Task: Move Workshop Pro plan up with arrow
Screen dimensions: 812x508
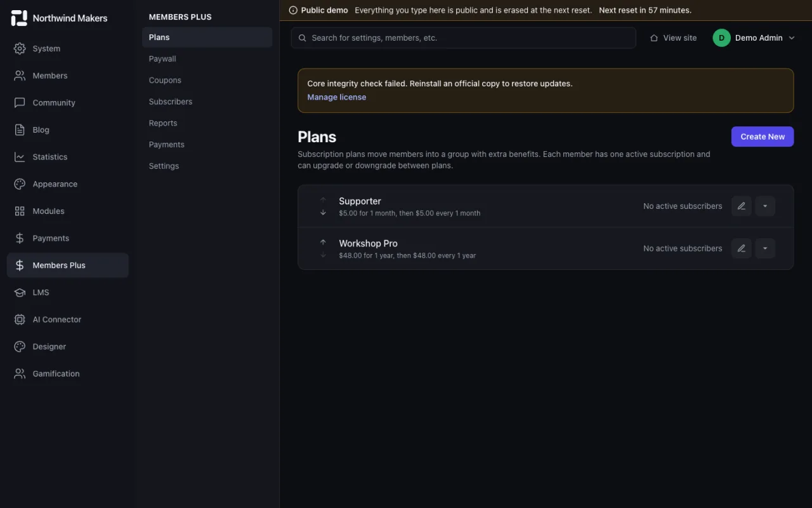Action: (323, 242)
